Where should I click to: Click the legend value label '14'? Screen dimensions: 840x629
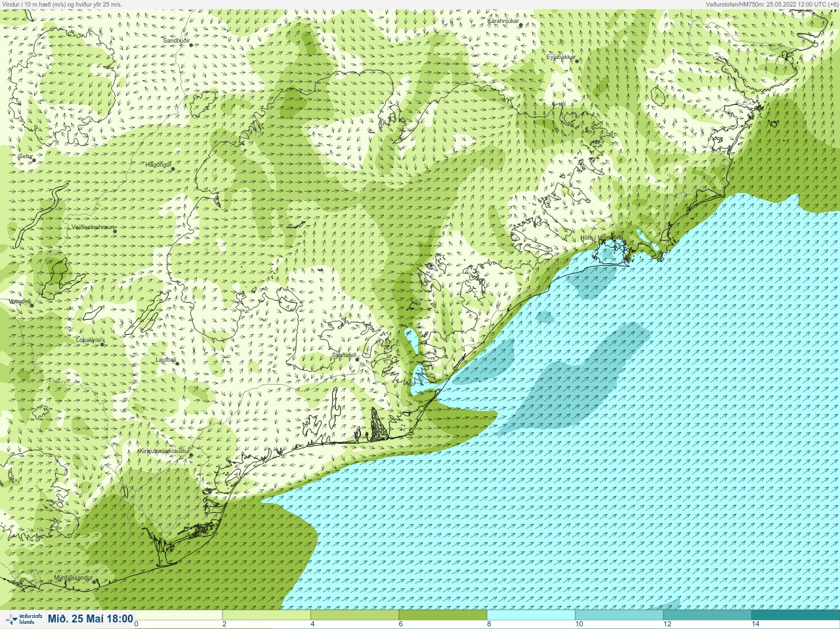(755, 624)
